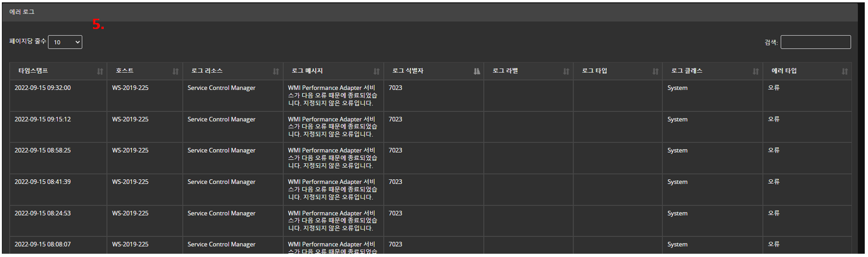This screenshot has height=257, width=868.
Task: Click sort icon in 로그 타입 column
Action: (655, 72)
